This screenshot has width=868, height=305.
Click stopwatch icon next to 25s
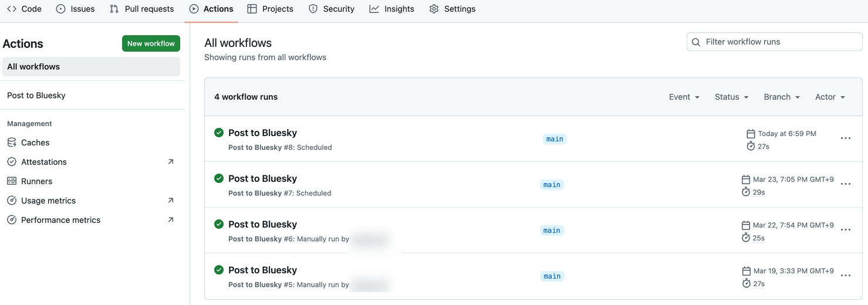pos(746,238)
